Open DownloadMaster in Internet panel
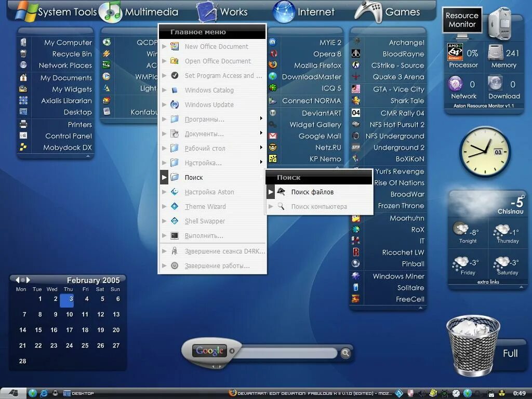Image resolution: width=532 pixels, height=399 pixels. 305,77
